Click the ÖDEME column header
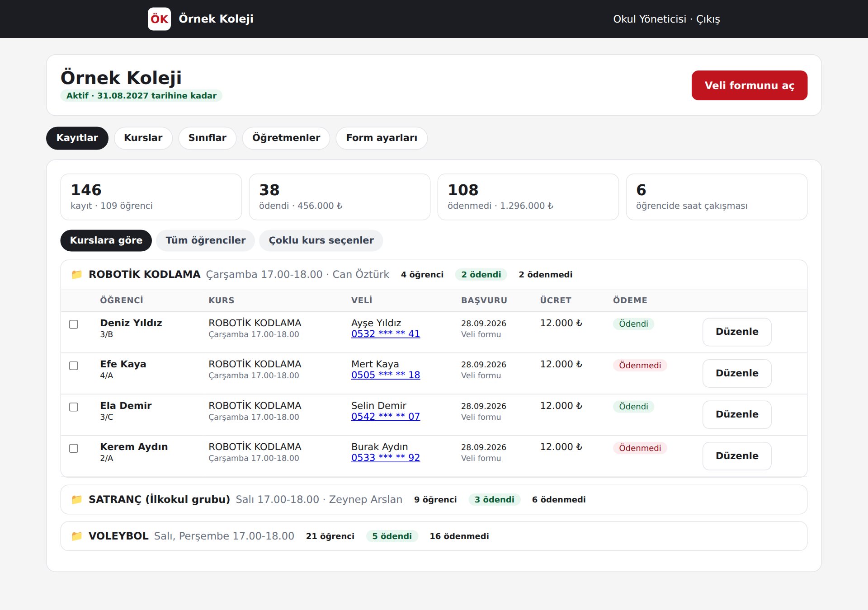 point(630,300)
